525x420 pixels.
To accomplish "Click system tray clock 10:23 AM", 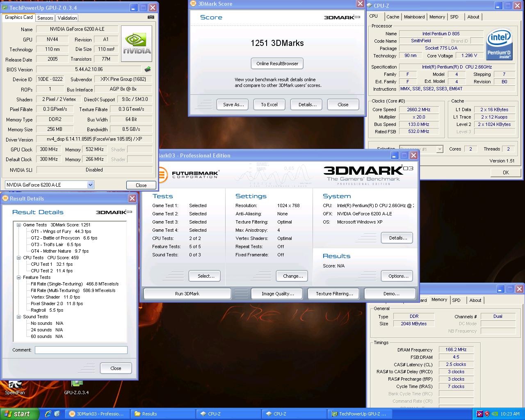I will coord(510,414).
